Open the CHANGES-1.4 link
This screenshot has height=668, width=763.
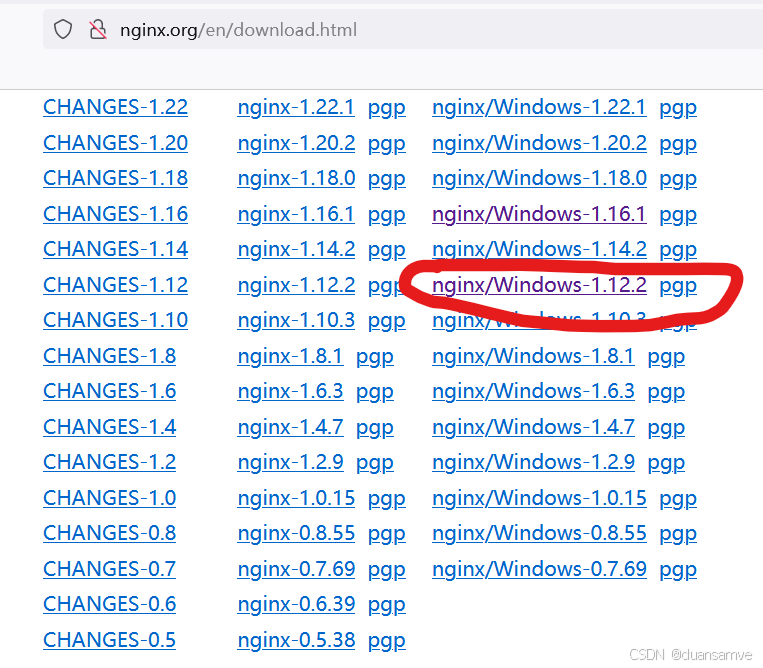click(x=109, y=427)
